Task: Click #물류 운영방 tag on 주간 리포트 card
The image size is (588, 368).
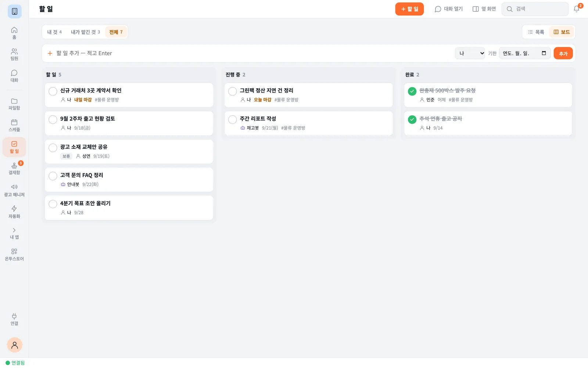Action: click(x=293, y=128)
